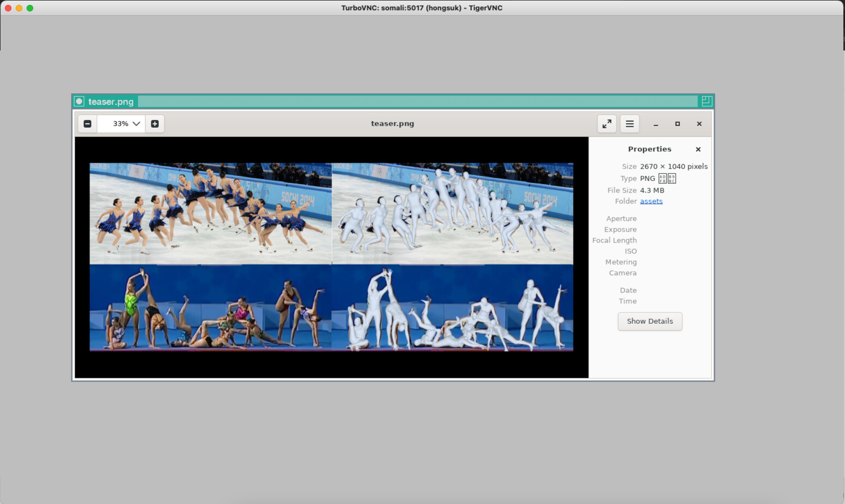
Task: Click the top-left figure skating photo
Action: (x=210, y=213)
